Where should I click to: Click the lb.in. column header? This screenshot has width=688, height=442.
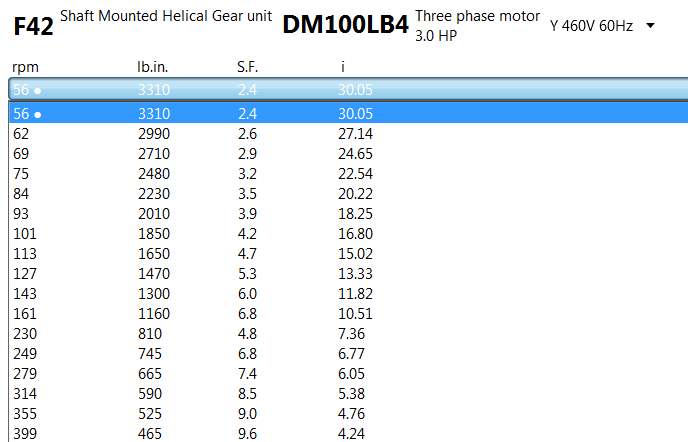(153, 67)
